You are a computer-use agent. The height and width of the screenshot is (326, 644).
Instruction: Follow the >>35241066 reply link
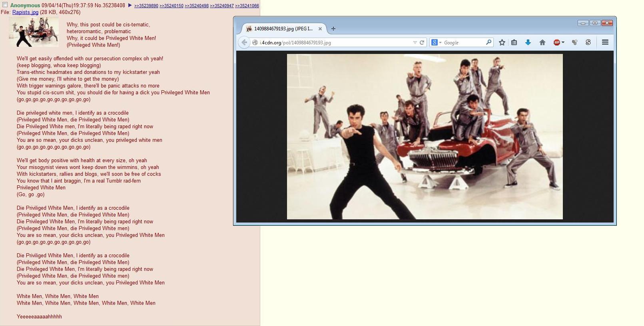point(247,6)
